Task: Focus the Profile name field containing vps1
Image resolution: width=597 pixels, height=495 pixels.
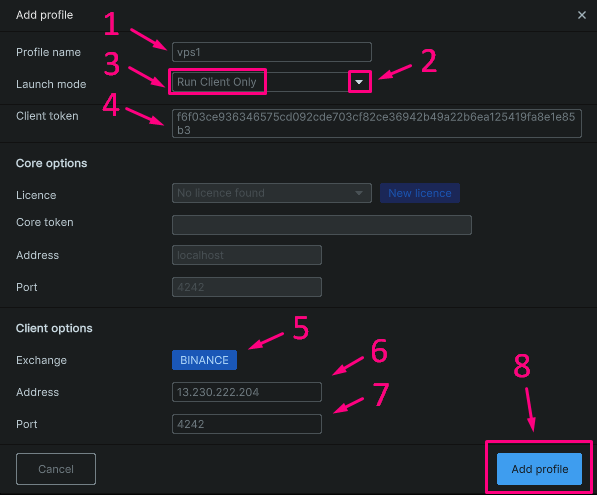Action: pos(271,52)
